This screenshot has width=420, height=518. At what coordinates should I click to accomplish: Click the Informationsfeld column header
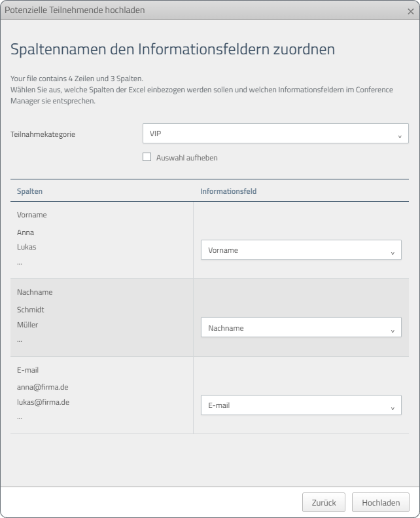[x=228, y=191]
